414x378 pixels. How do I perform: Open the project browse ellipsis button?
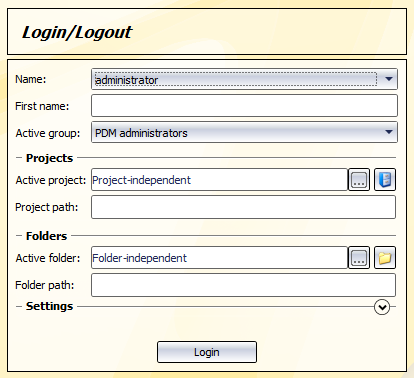coord(359,180)
